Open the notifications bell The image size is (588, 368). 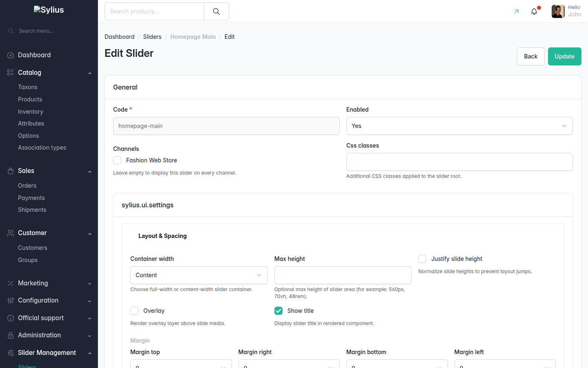pos(534,11)
